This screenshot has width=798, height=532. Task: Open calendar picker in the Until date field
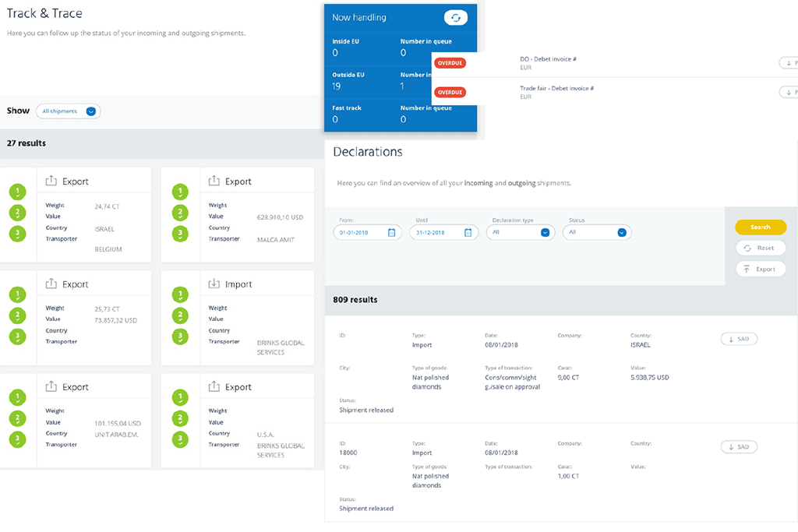click(468, 232)
